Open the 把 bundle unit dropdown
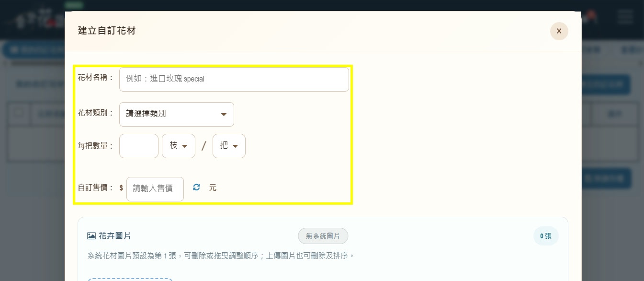This screenshot has width=644, height=281. coord(229,146)
